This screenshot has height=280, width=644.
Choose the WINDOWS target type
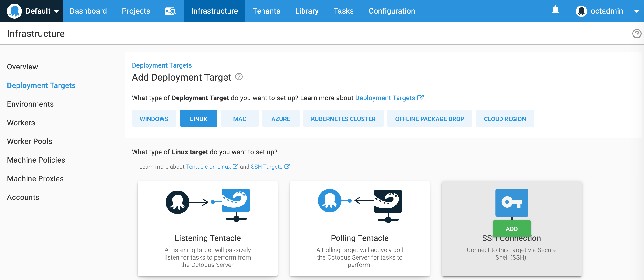pos(154,119)
